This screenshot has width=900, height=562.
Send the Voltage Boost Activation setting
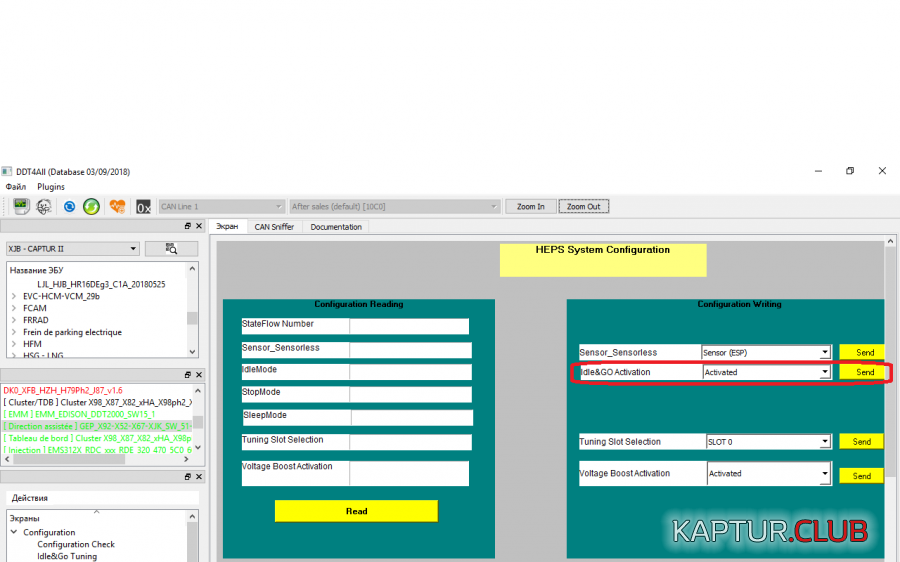(861, 476)
